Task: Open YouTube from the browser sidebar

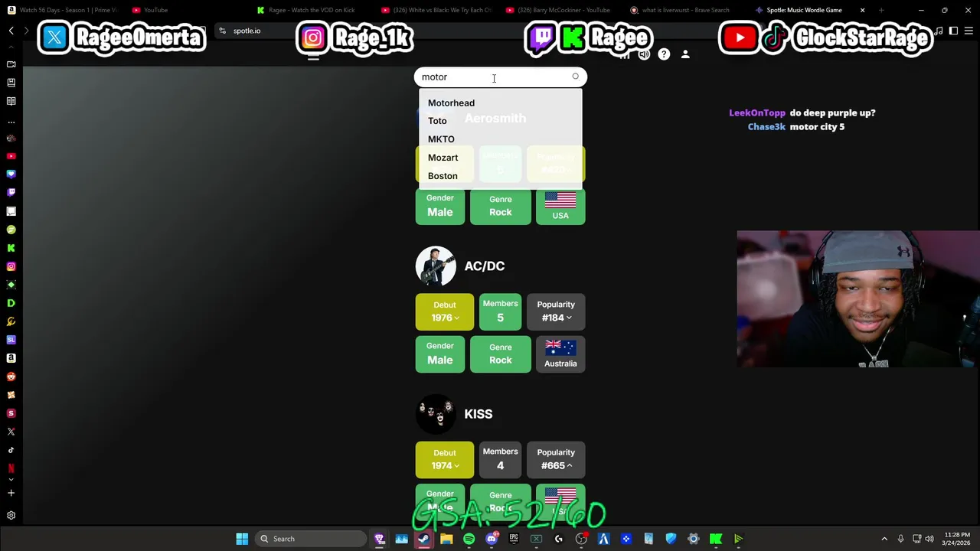Action: tap(11, 156)
